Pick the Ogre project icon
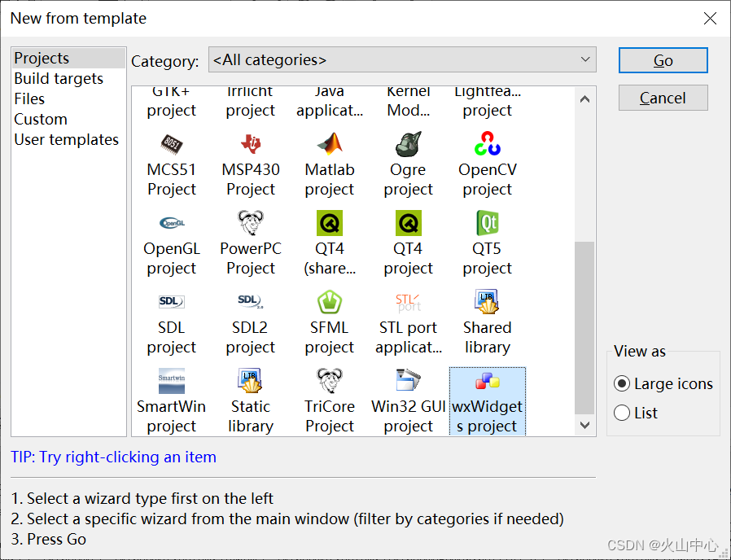Viewport: 731px width, 560px height. (409, 144)
